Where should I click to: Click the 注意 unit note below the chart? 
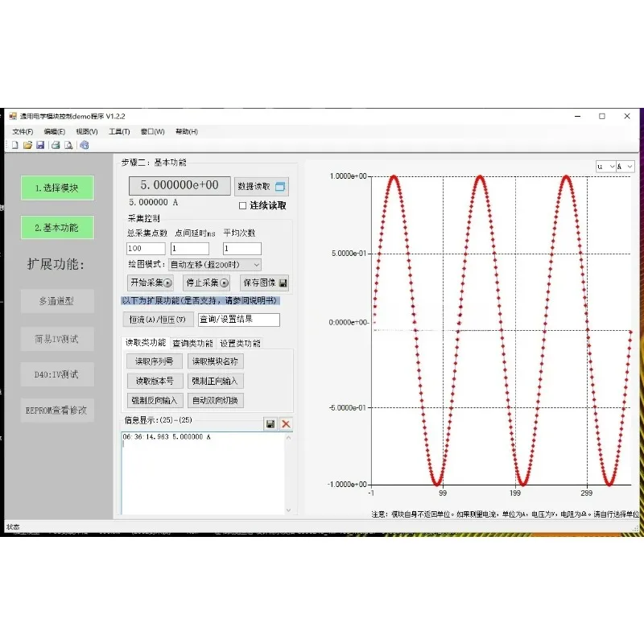click(506, 514)
